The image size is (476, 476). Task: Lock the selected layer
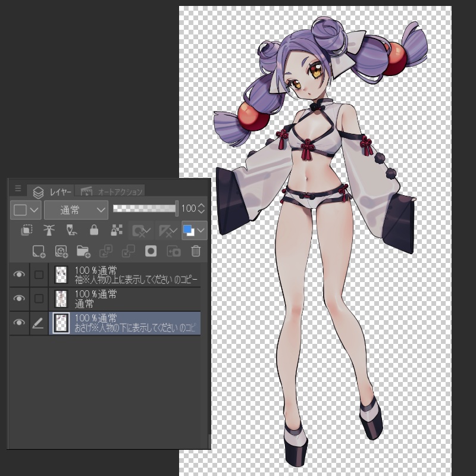93,230
